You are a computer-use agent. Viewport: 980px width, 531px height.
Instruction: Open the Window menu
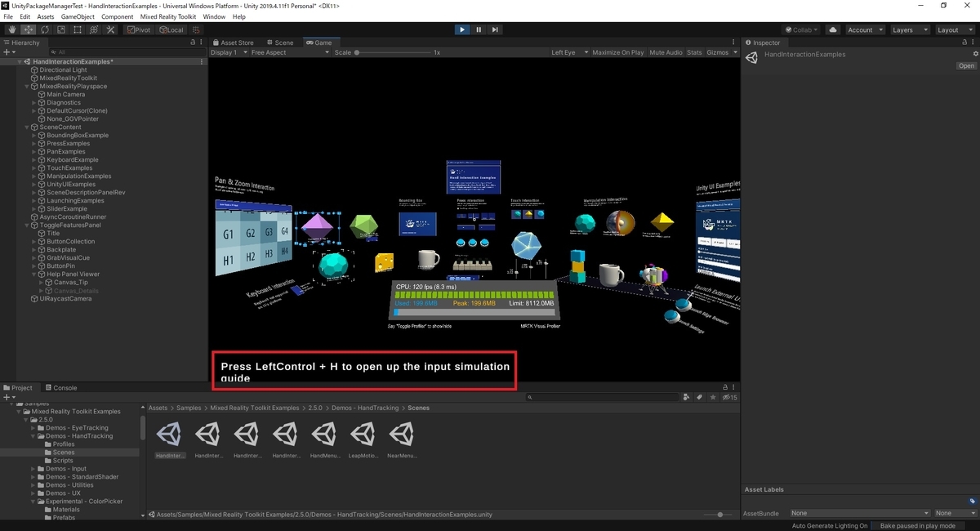coord(214,16)
